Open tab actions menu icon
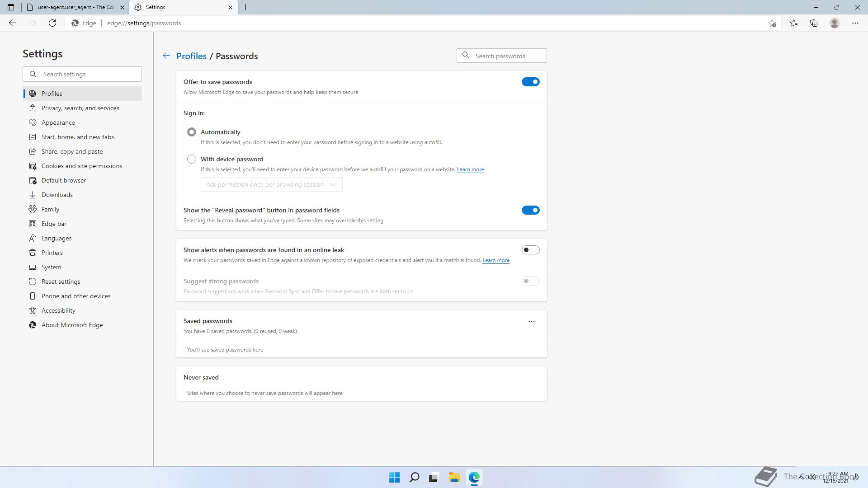 pyautogui.click(x=11, y=7)
